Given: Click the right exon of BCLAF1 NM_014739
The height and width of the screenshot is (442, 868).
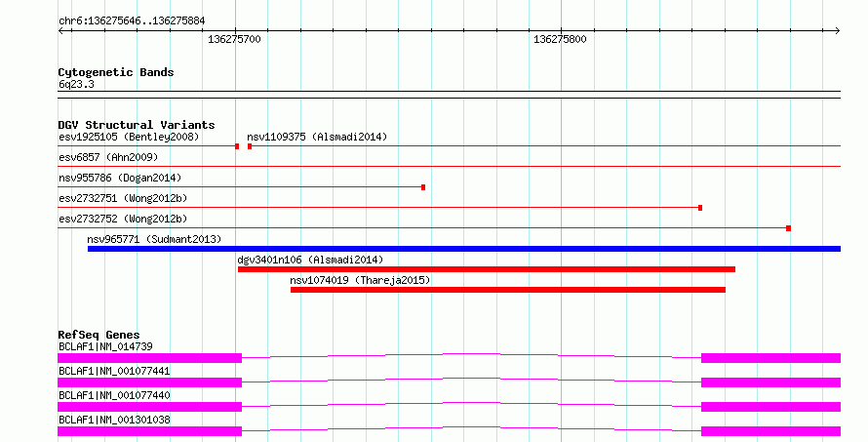Looking at the screenshot, I should coord(771,358).
